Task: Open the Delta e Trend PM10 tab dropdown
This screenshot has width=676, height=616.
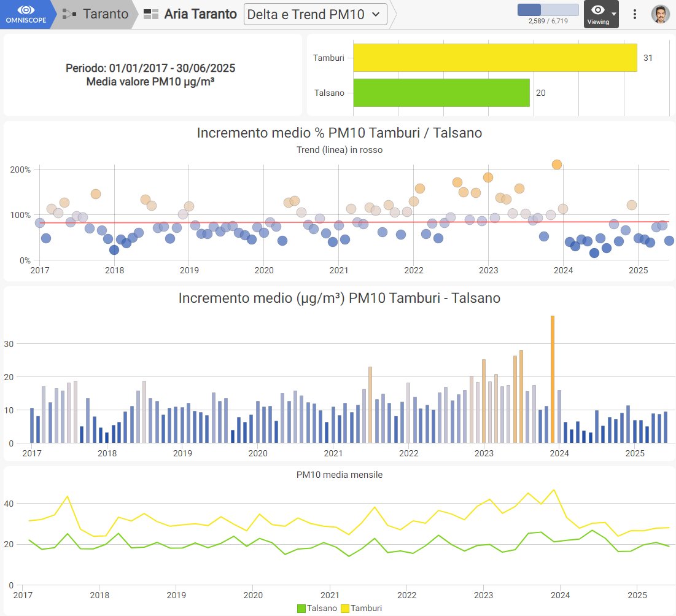Action: tap(315, 14)
